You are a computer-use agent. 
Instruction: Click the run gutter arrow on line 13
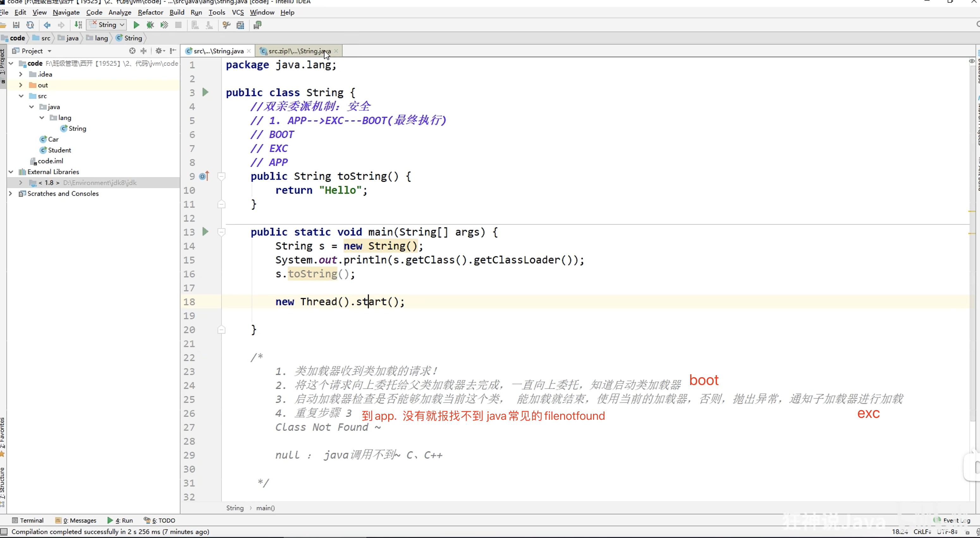pyautogui.click(x=205, y=231)
